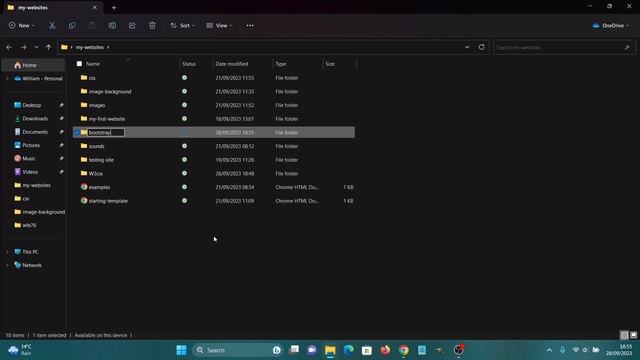The image size is (640, 360).
Task: Click the Share icon in toolbar
Action: pos(132,25)
